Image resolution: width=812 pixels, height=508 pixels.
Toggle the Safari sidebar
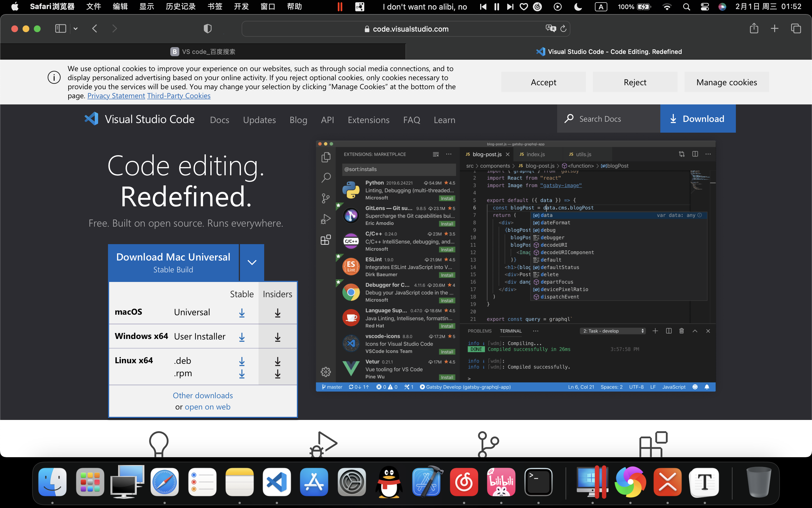click(60, 29)
